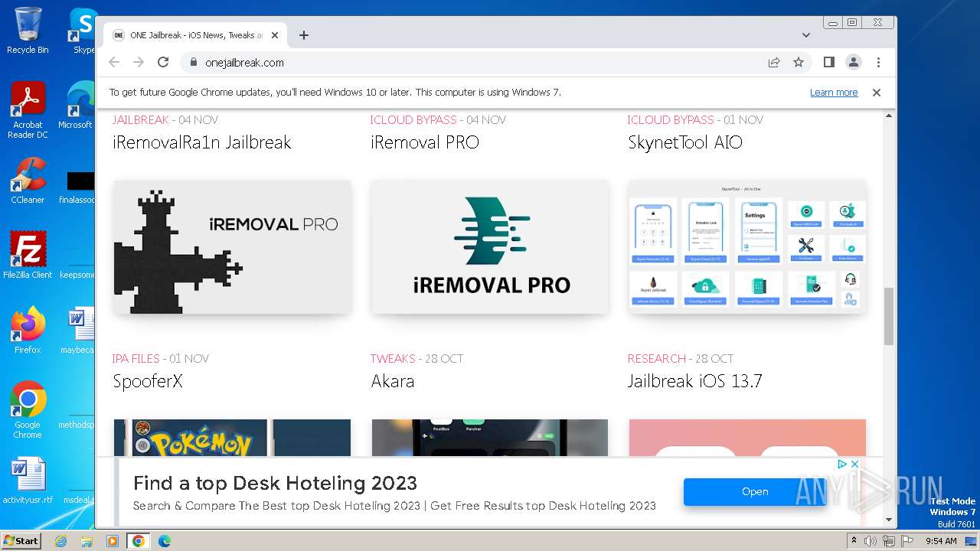Open the AdChoices info icon
The width and height of the screenshot is (980, 551).
click(842, 465)
